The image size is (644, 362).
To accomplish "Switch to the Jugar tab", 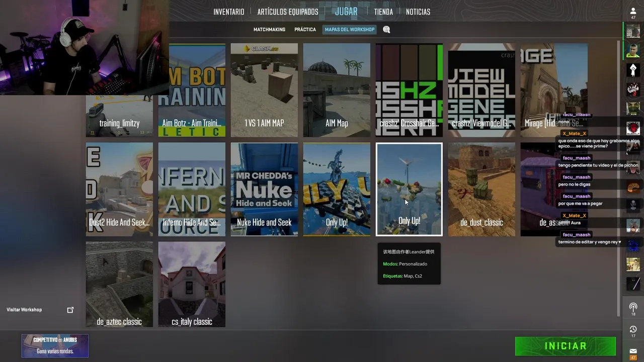I will coord(346,12).
